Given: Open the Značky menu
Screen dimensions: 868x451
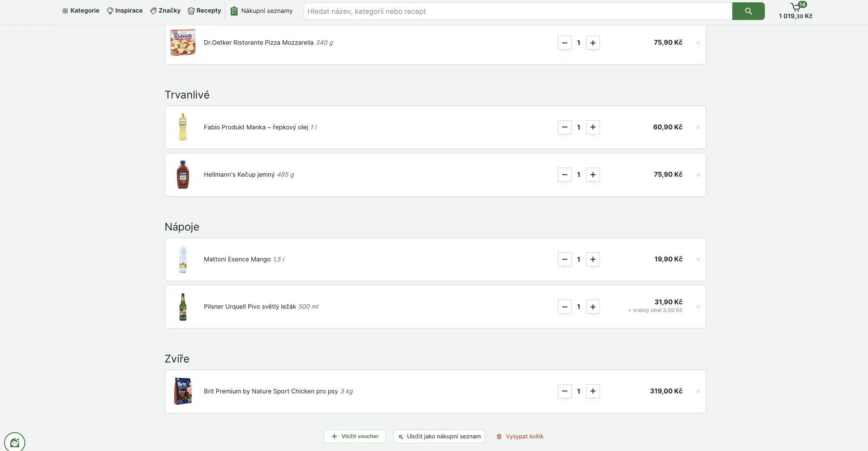Looking at the screenshot, I should (x=165, y=11).
